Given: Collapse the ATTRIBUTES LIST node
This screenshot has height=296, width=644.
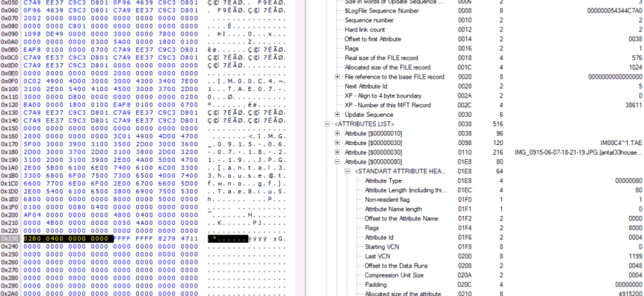Looking at the screenshot, I should (x=328, y=124).
